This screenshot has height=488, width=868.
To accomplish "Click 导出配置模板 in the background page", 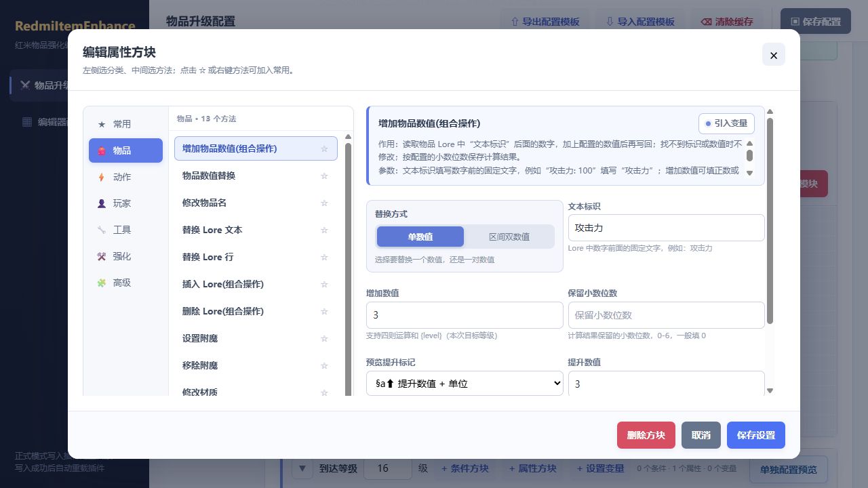I will click(545, 22).
